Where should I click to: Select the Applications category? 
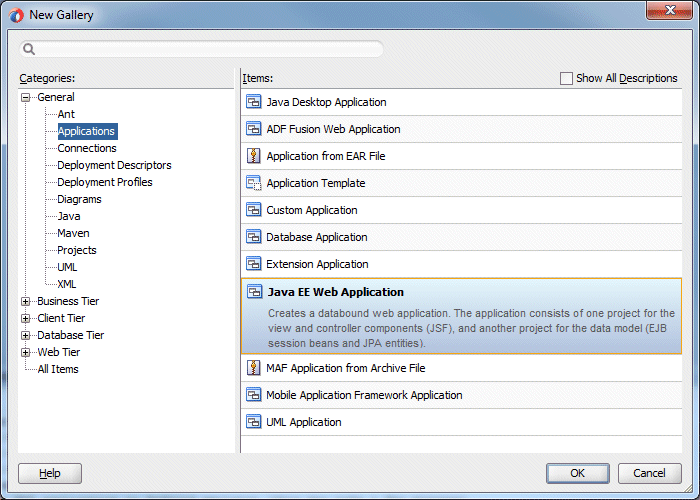87,131
